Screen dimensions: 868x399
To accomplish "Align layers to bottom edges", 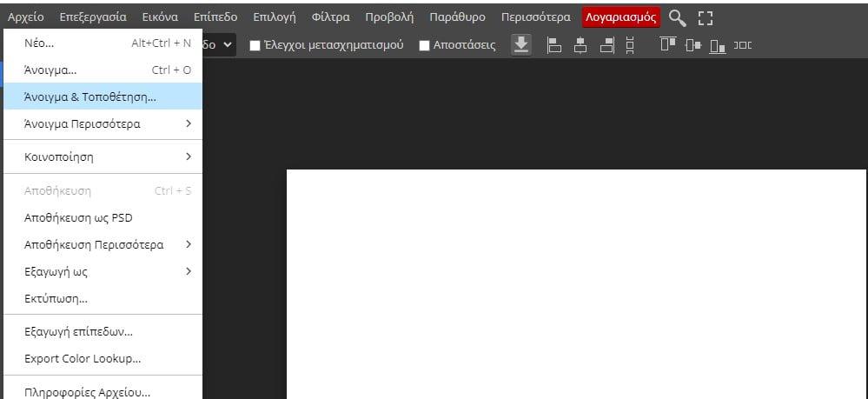I will coord(718,46).
